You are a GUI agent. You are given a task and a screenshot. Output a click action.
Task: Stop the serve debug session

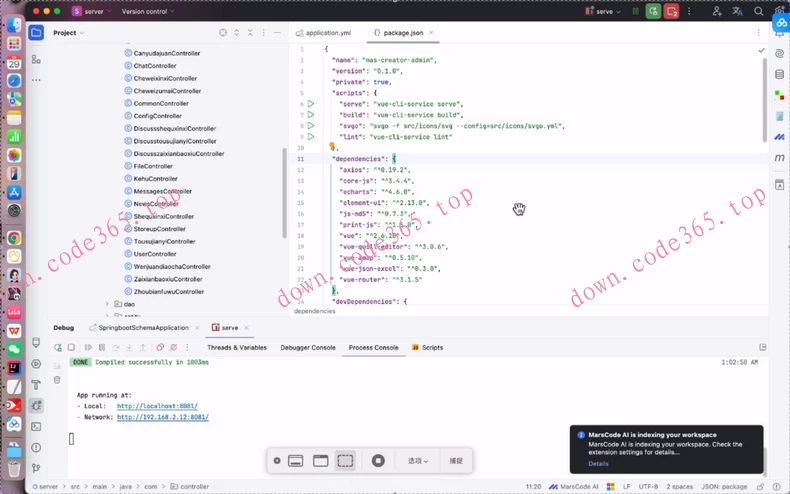(x=72, y=347)
